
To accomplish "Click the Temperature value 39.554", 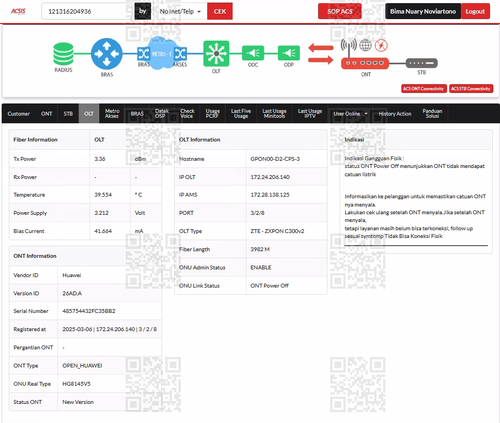I will click(x=103, y=195).
